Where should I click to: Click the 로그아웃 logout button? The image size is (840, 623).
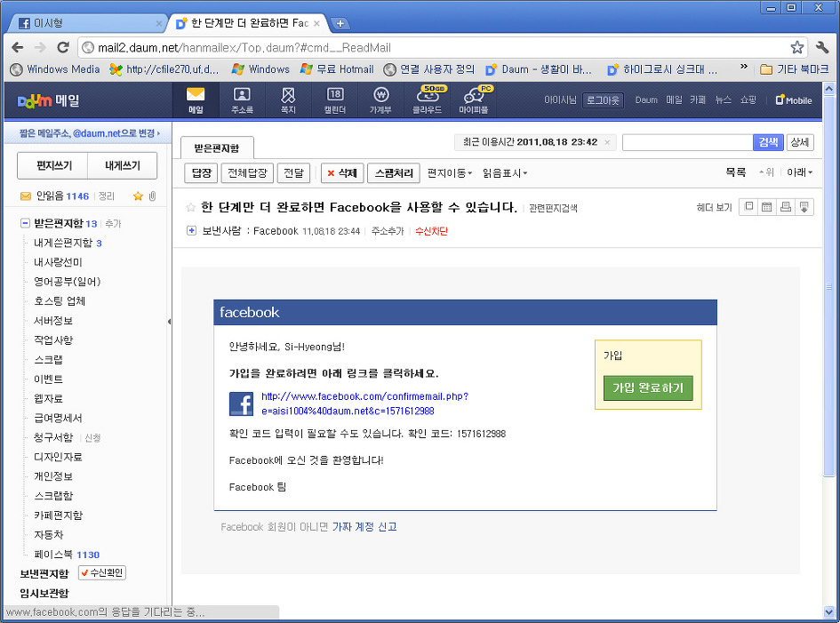click(x=603, y=100)
